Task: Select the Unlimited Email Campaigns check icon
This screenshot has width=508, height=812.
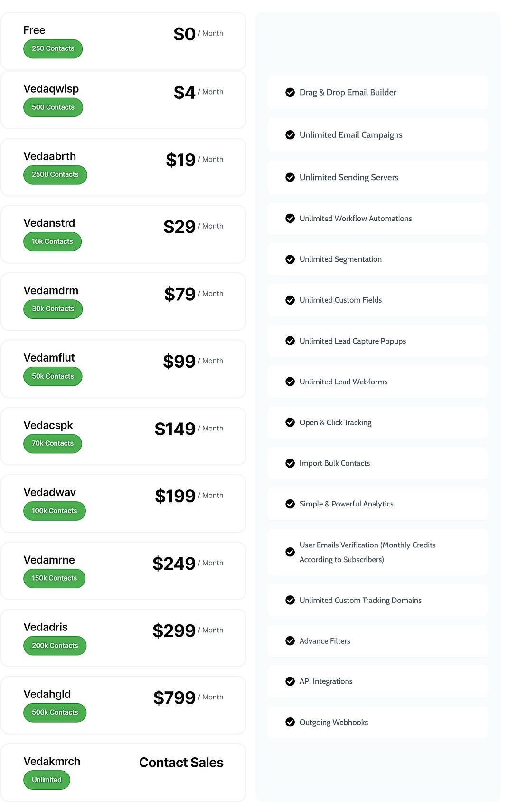Action: 290,135
